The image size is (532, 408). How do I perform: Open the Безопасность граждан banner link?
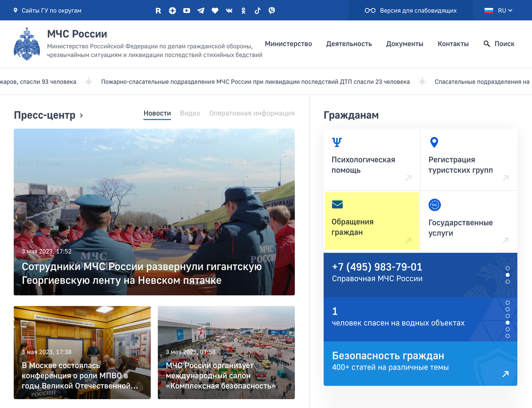tap(420, 363)
